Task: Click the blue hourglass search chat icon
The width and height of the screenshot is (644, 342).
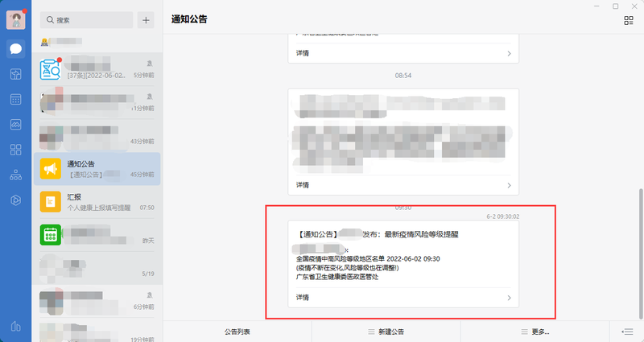Action: [x=51, y=69]
